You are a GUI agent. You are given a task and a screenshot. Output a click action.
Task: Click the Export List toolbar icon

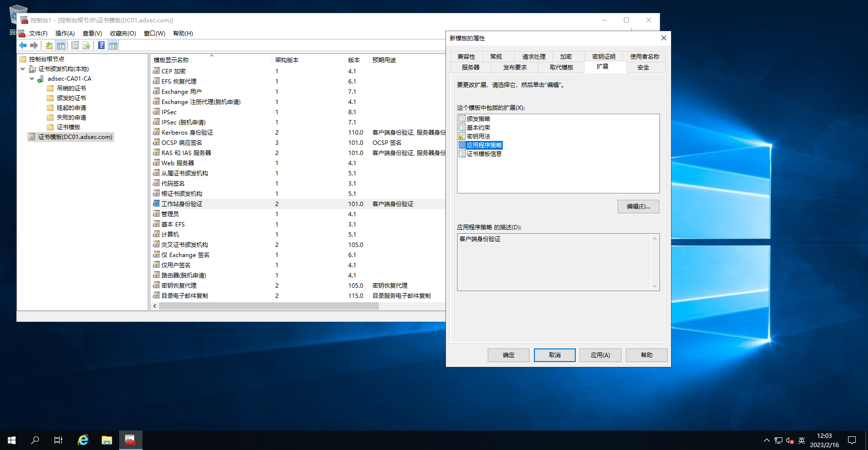87,46
